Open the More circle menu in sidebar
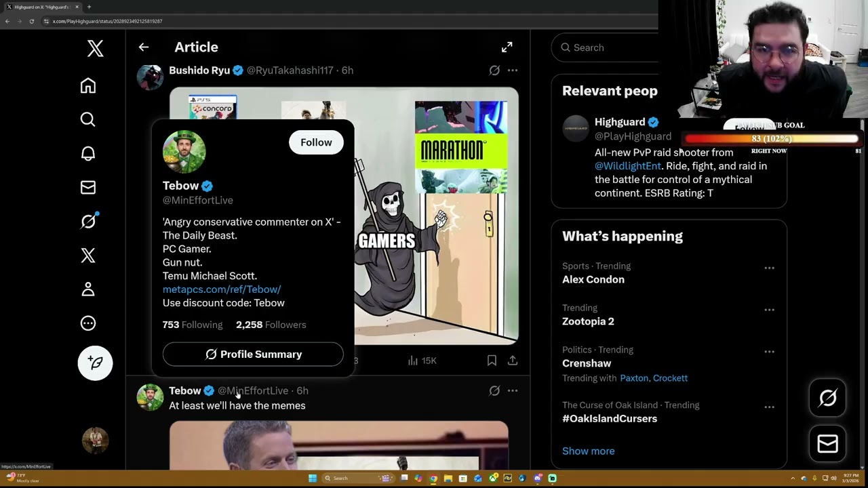 pyautogui.click(x=88, y=323)
